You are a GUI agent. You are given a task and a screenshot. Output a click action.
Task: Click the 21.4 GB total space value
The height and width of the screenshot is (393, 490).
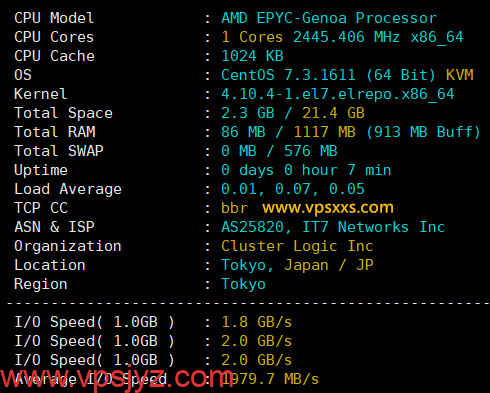333,113
